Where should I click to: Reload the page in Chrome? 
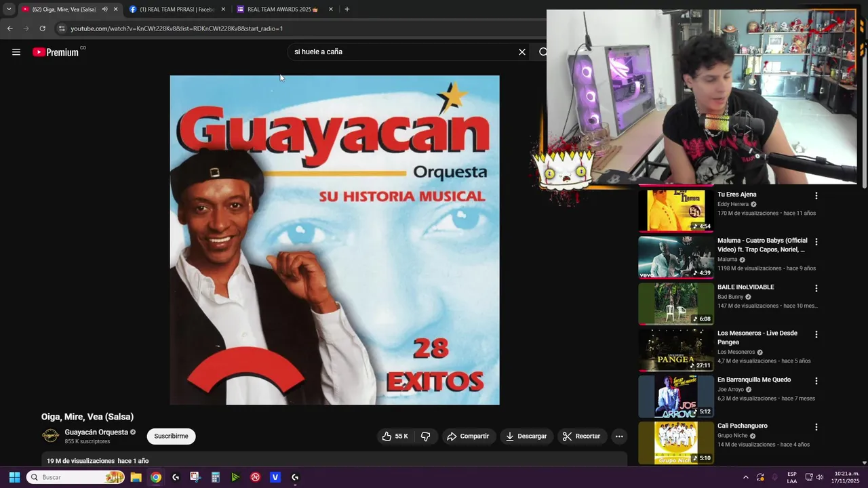(42, 28)
